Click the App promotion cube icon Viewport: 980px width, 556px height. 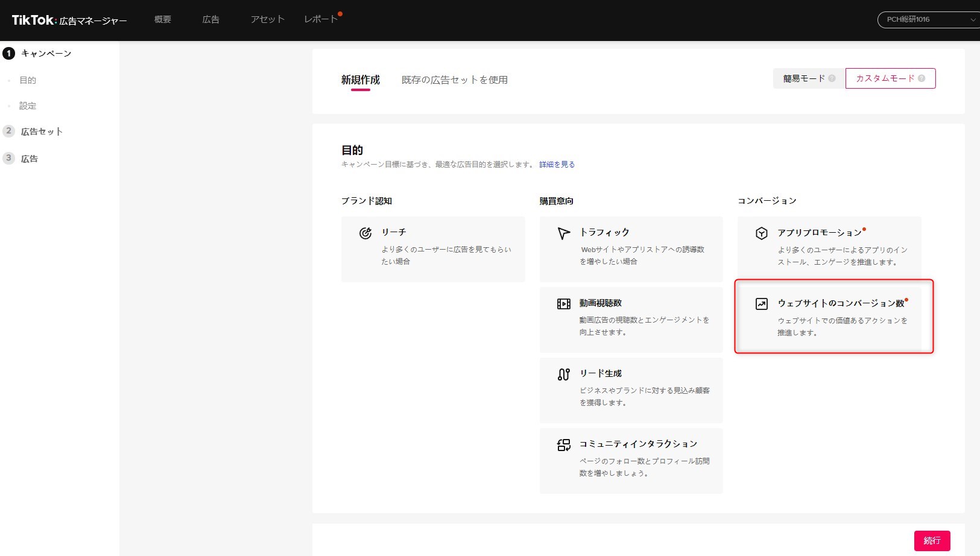[761, 233]
